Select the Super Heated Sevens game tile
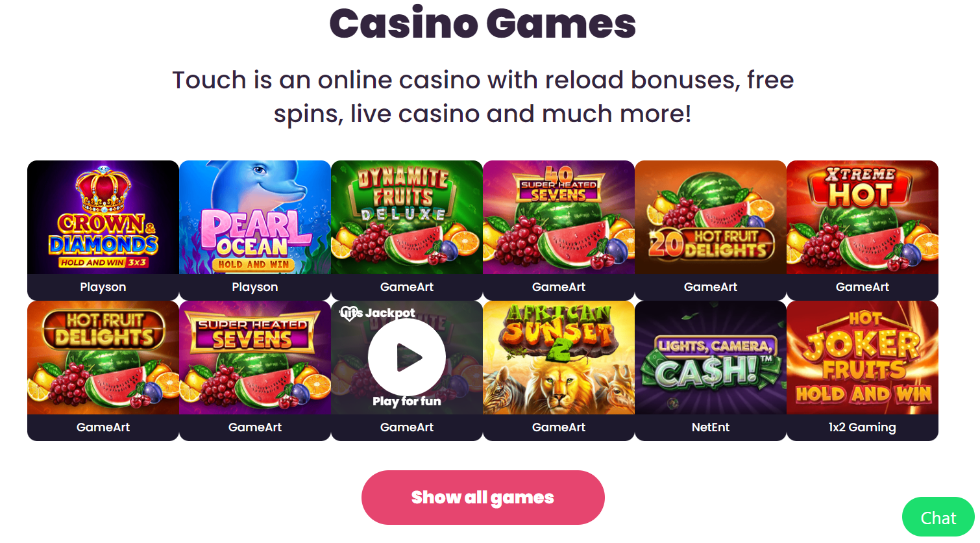Screen dimensions: 980x543 tap(255, 357)
